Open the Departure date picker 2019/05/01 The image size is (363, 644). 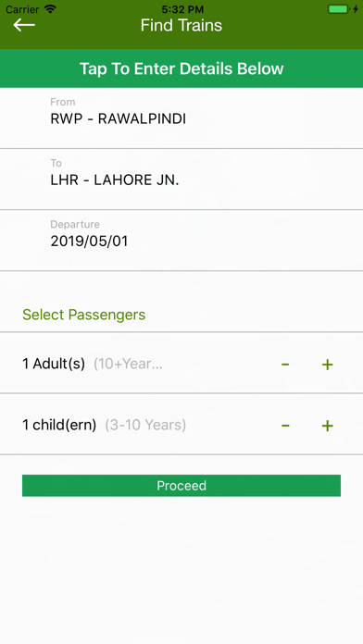tap(181, 241)
